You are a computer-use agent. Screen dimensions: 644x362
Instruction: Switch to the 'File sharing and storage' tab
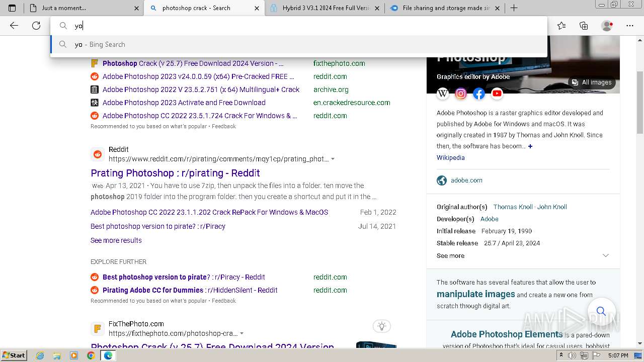click(x=446, y=8)
